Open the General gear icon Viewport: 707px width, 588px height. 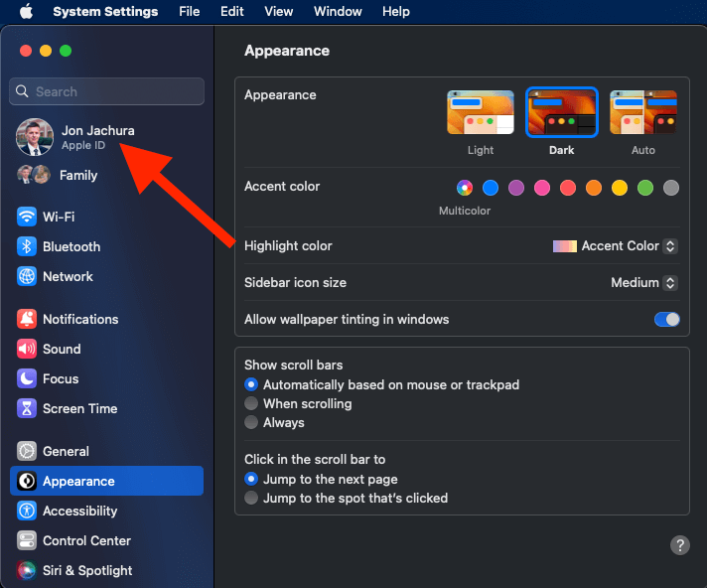tap(27, 451)
